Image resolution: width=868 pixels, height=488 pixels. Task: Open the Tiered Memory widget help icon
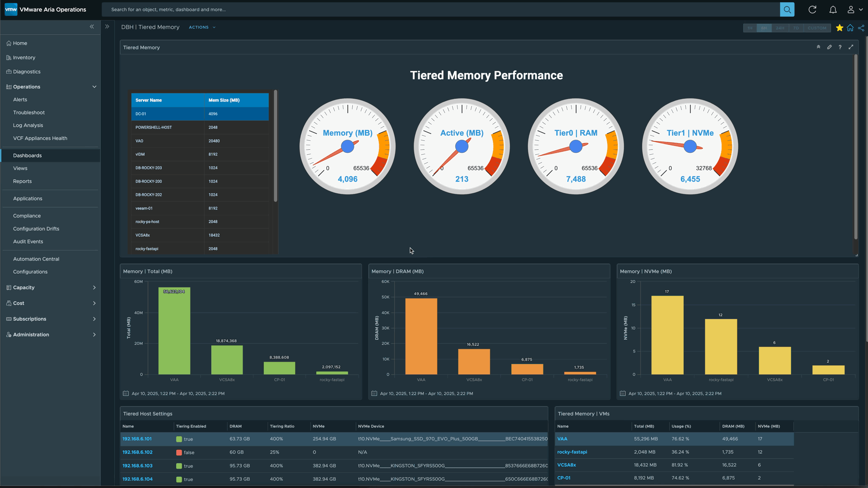pos(840,47)
